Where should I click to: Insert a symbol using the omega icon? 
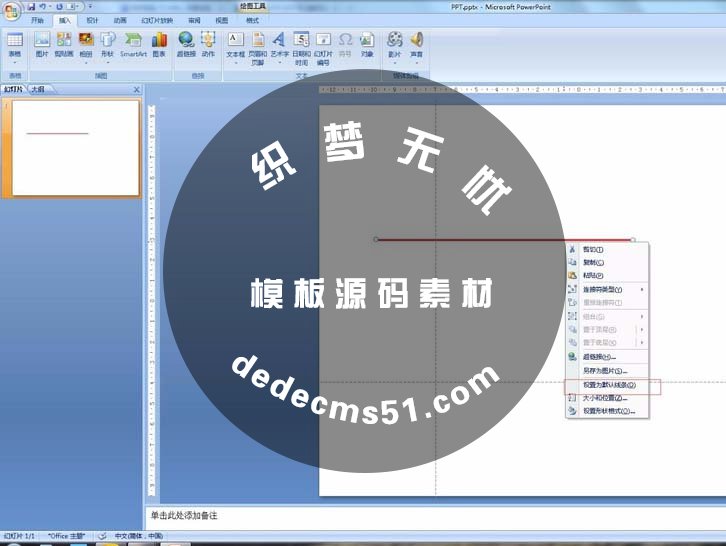coord(345,45)
